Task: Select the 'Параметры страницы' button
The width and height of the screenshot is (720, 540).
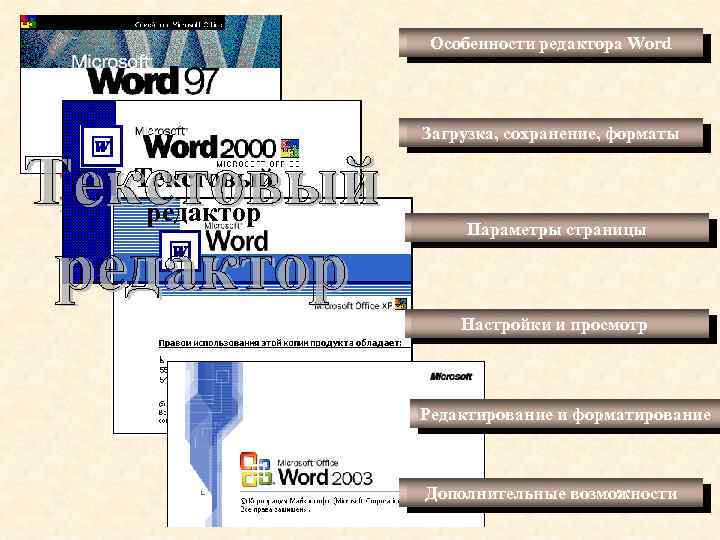Action: pyautogui.click(x=557, y=229)
